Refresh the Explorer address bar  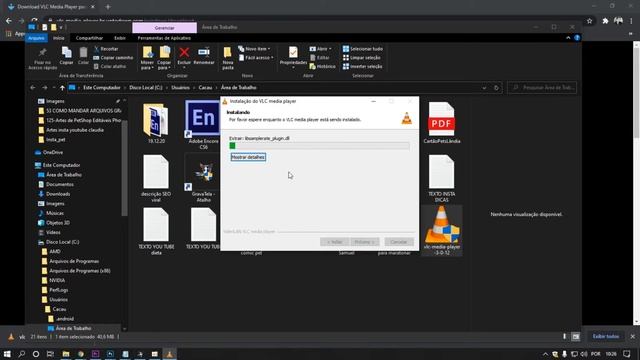click(496, 87)
